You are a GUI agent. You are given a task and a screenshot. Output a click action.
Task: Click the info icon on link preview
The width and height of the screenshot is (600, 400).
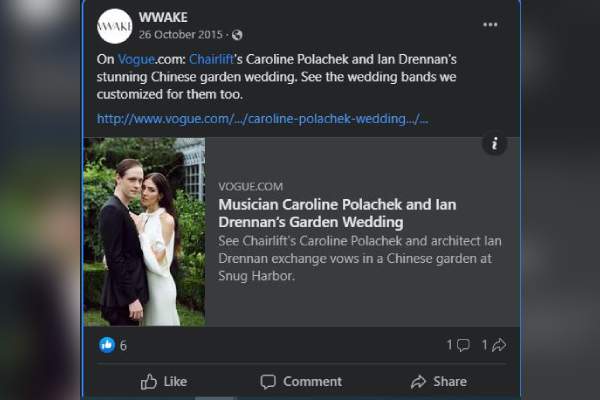[x=494, y=144]
